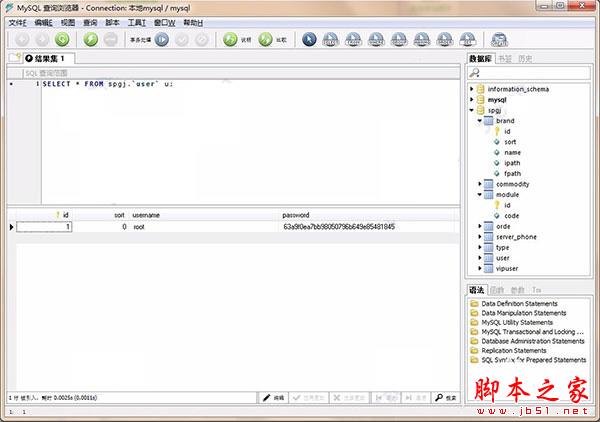Open the 查询 (Query) menu

pos(90,23)
